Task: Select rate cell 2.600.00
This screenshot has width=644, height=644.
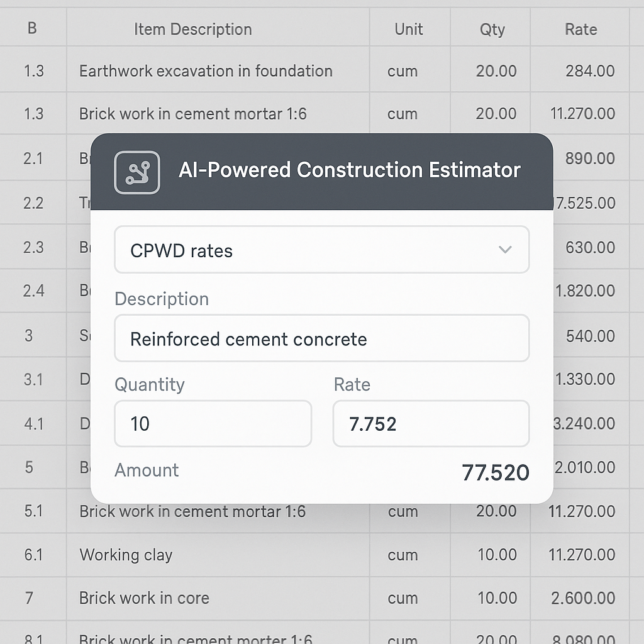Action: 580,598
